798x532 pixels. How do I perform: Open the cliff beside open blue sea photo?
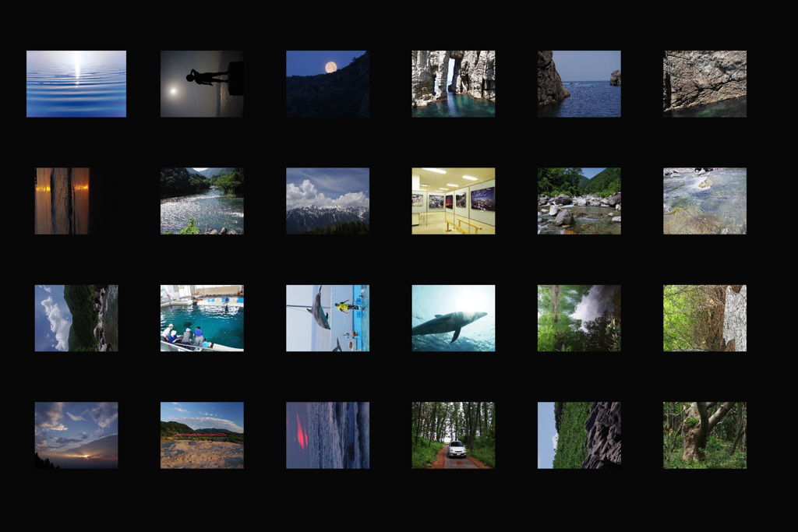579,84
